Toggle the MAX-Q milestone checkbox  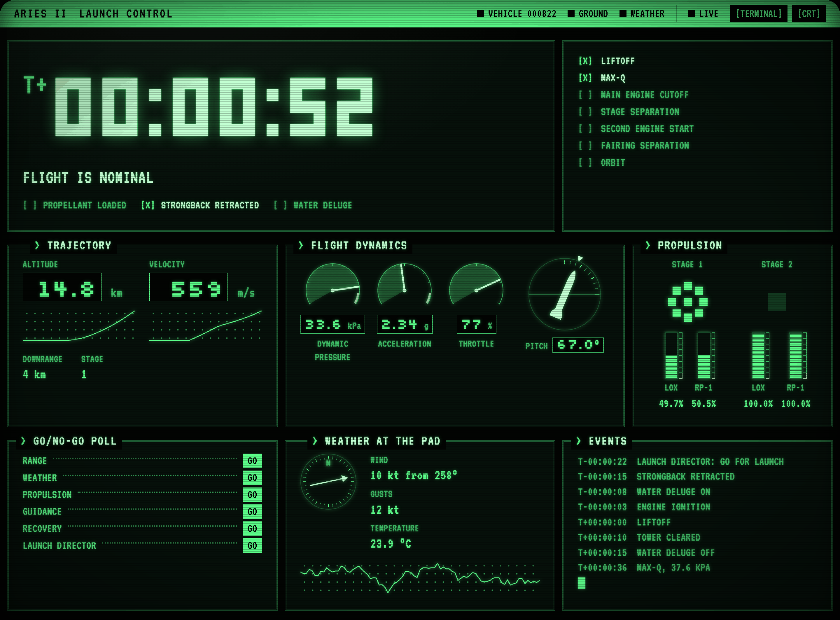(x=585, y=78)
